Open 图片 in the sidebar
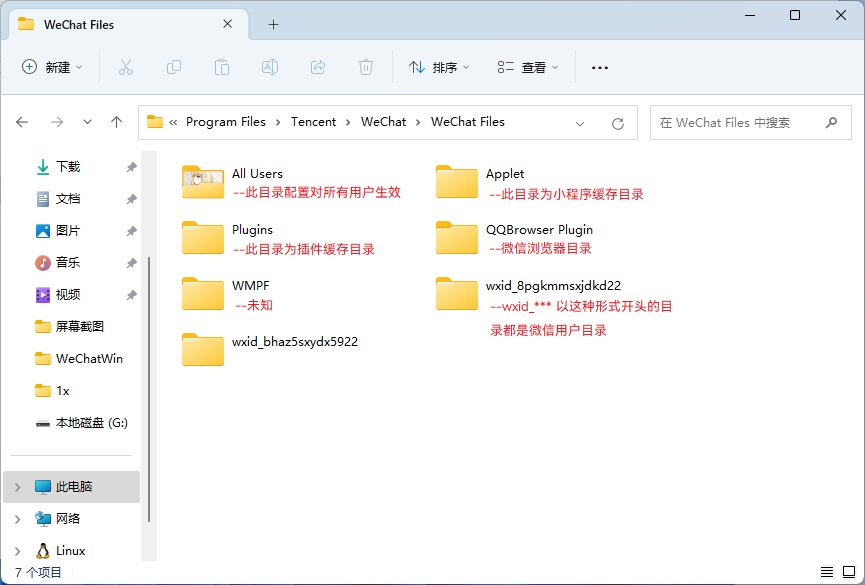865x585 pixels. pos(68,231)
